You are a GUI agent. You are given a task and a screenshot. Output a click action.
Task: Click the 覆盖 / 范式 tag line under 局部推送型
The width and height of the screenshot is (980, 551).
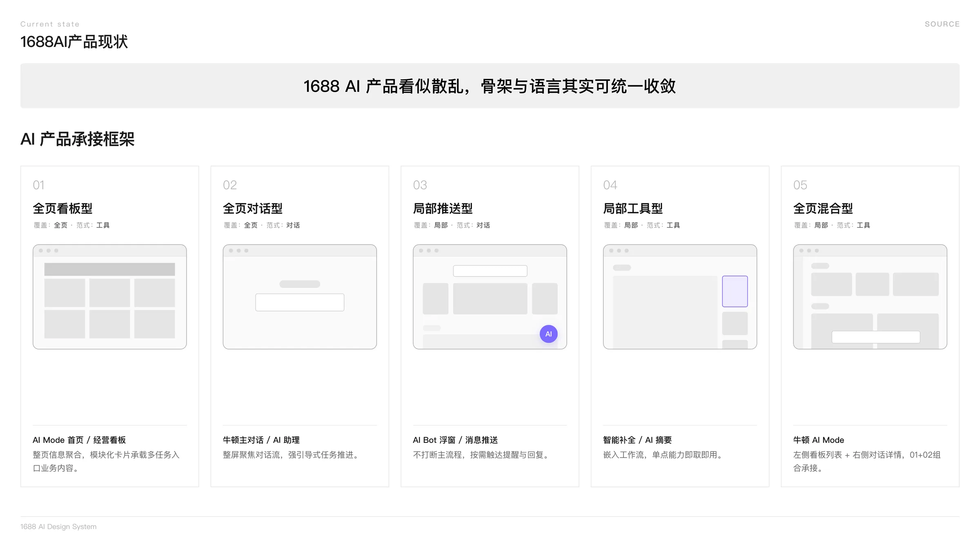[x=452, y=225]
